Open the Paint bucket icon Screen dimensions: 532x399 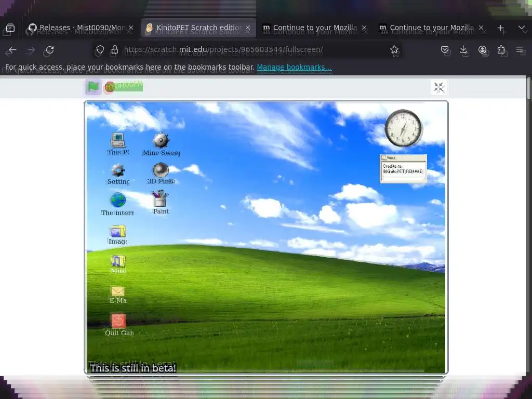pos(161,202)
